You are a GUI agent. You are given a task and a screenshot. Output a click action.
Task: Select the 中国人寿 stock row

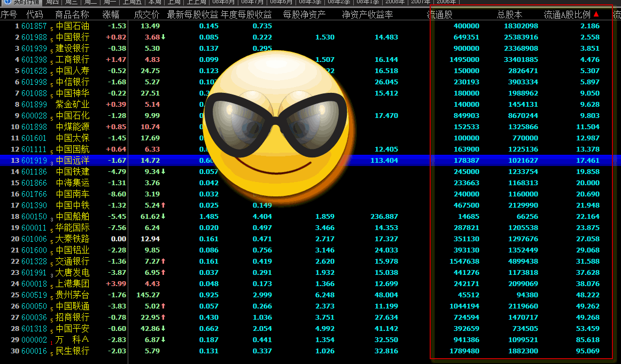pyautogui.click(x=310, y=71)
